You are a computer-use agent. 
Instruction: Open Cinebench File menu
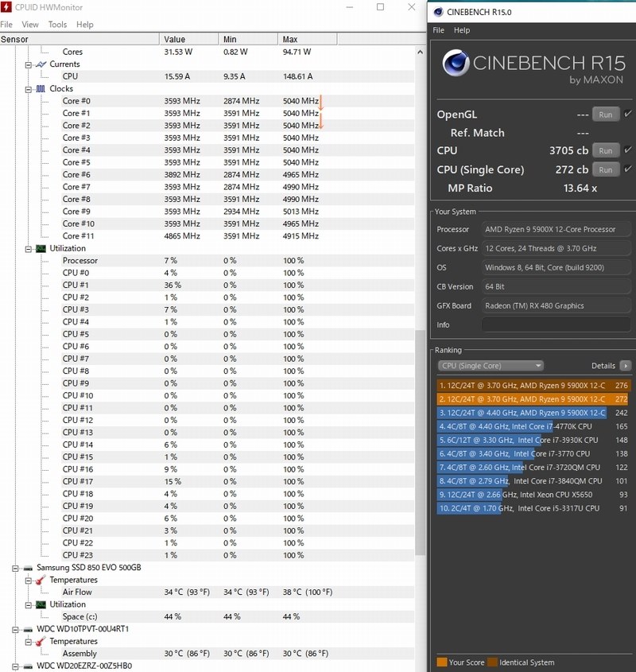click(438, 30)
